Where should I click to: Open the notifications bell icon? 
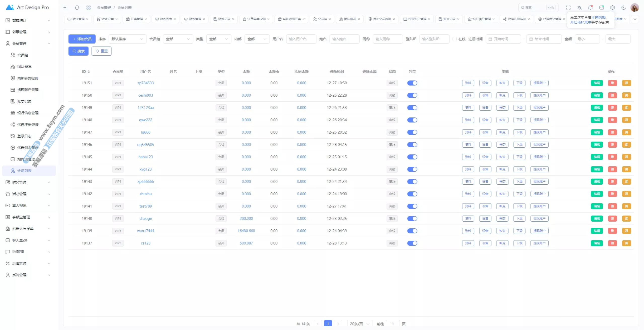(590, 8)
